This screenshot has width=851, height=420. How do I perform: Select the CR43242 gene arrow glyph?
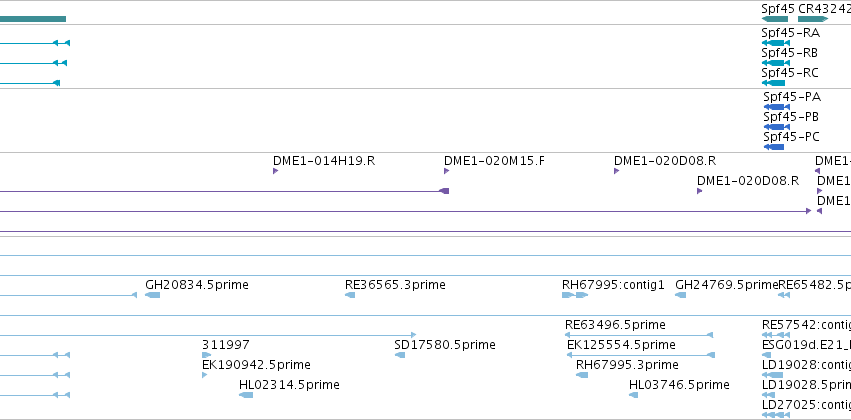tap(813, 19)
